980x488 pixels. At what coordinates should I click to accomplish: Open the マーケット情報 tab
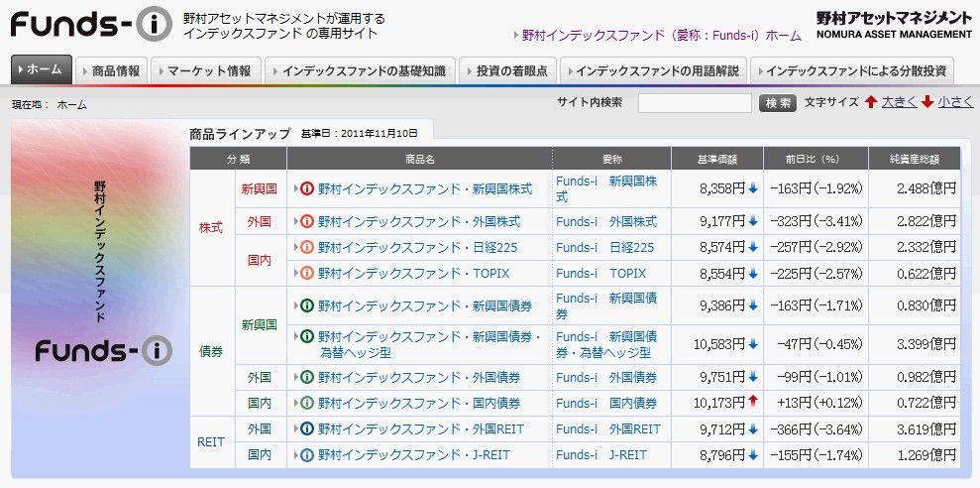pos(204,70)
